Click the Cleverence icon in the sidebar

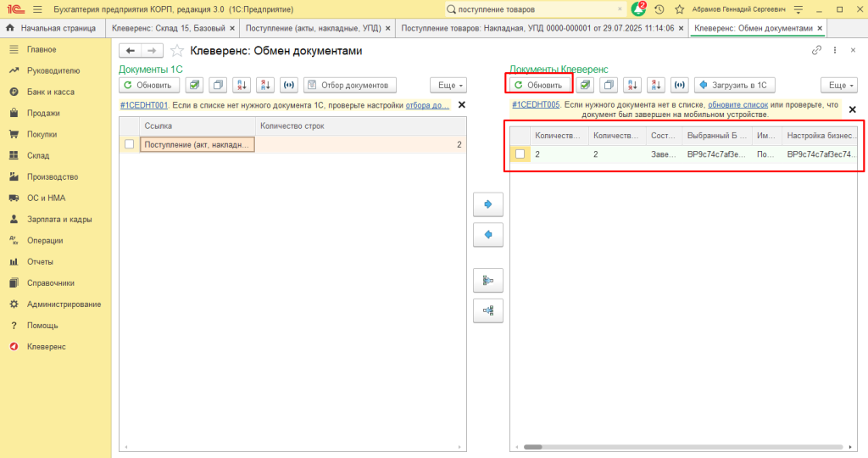tap(14, 347)
